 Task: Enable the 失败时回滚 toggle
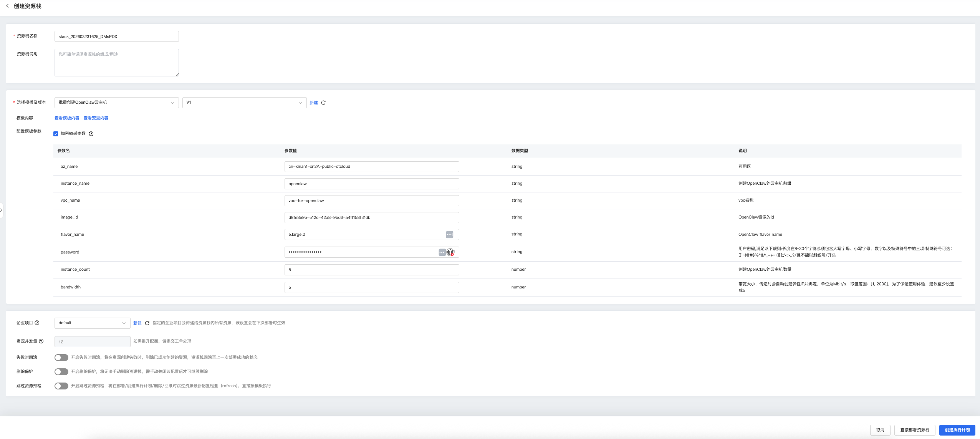[61, 358]
